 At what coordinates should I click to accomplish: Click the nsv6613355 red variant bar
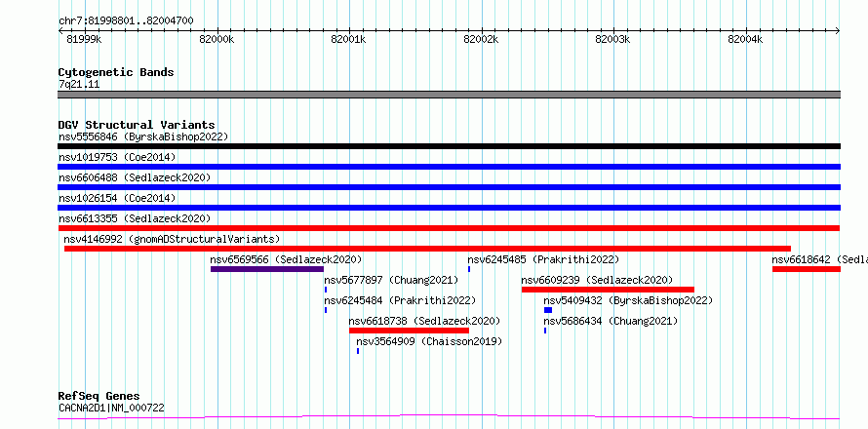pyautogui.click(x=449, y=228)
